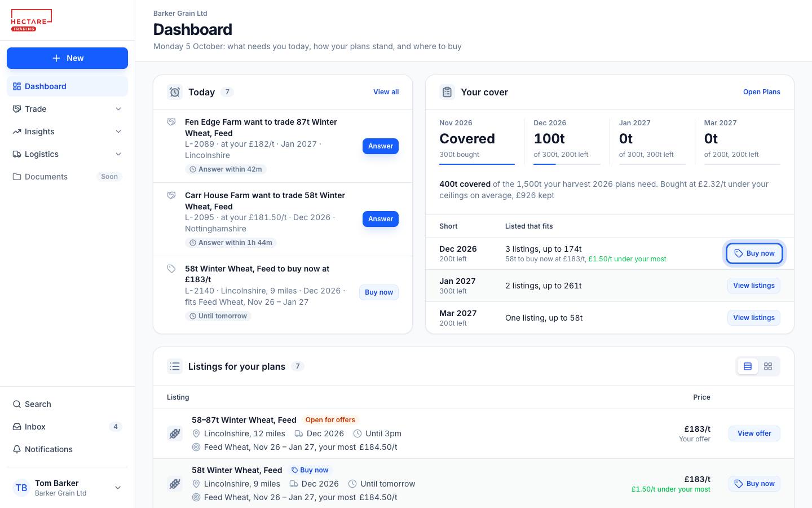
Task: View all Today tasks
Action: coord(386,92)
